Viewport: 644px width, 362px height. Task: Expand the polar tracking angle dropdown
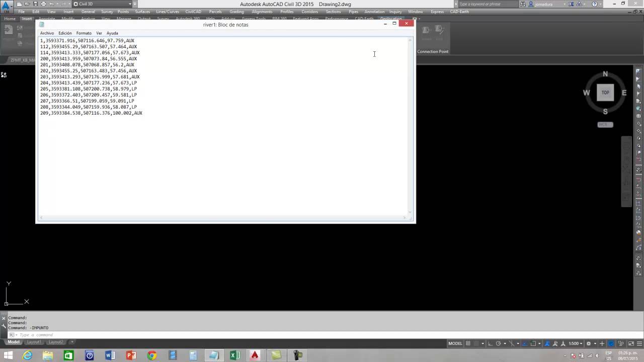coord(505,343)
